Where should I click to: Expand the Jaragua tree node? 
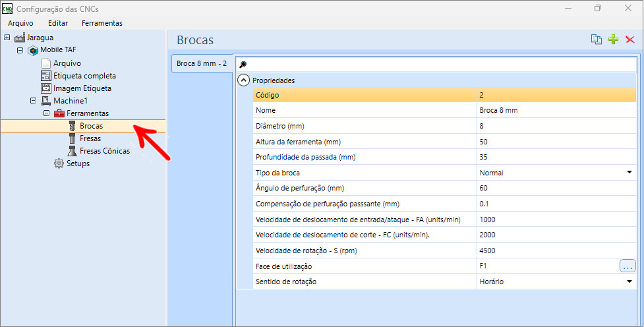[x=7, y=38]
